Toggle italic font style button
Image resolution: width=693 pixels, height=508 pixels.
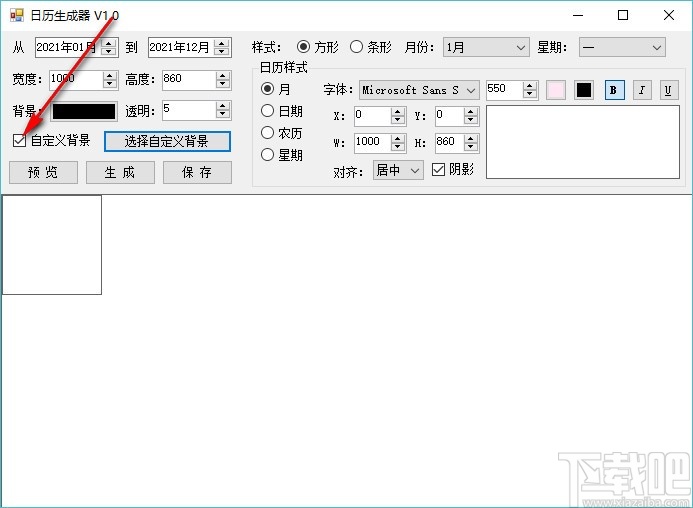642,90
